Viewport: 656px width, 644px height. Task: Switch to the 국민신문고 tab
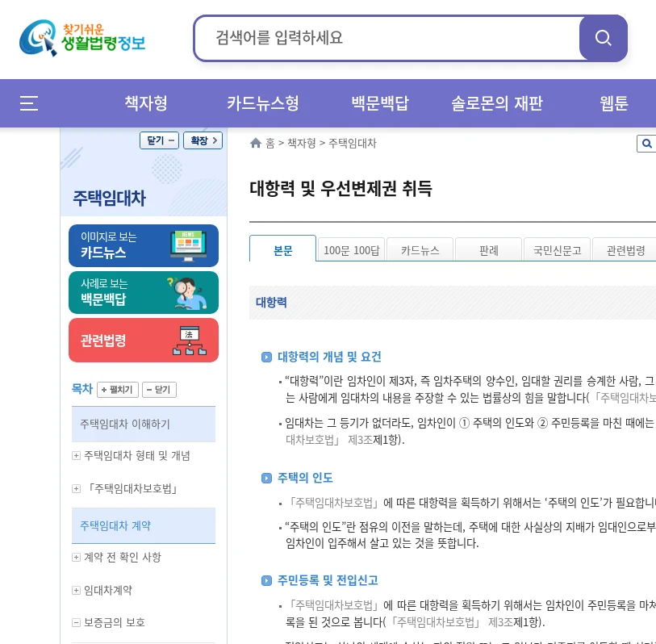coord(558,250)
